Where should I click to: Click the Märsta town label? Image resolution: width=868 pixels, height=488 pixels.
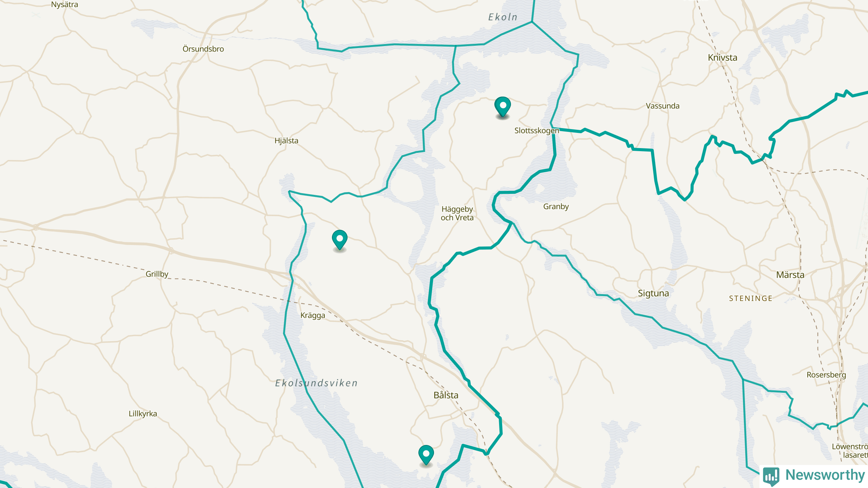pos(790,275)
